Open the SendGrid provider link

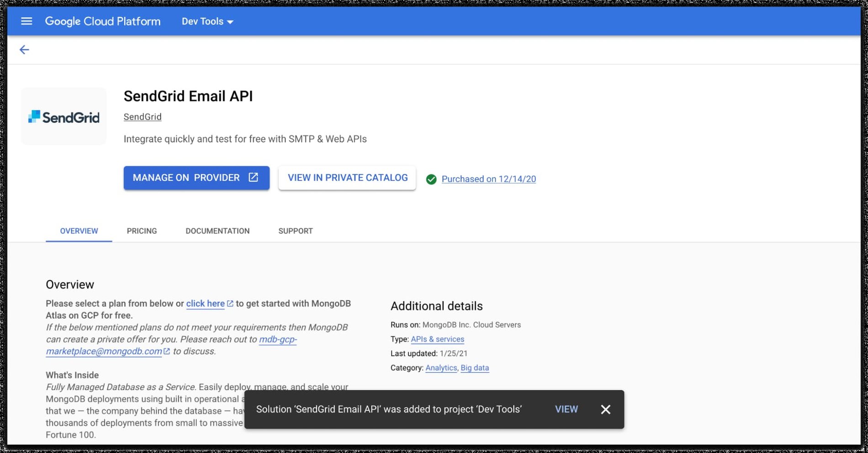(x=143, y=117)
